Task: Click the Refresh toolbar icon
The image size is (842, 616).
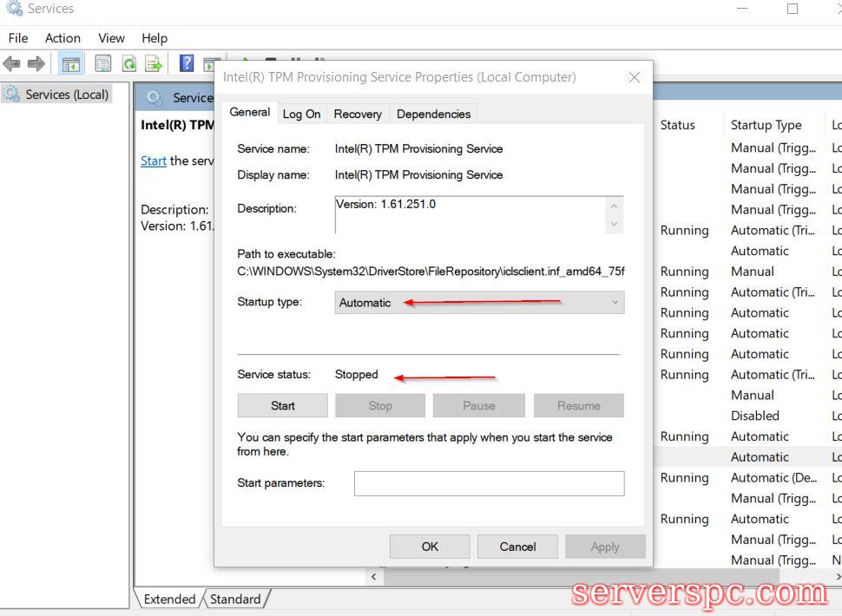Action: point(128,63)
